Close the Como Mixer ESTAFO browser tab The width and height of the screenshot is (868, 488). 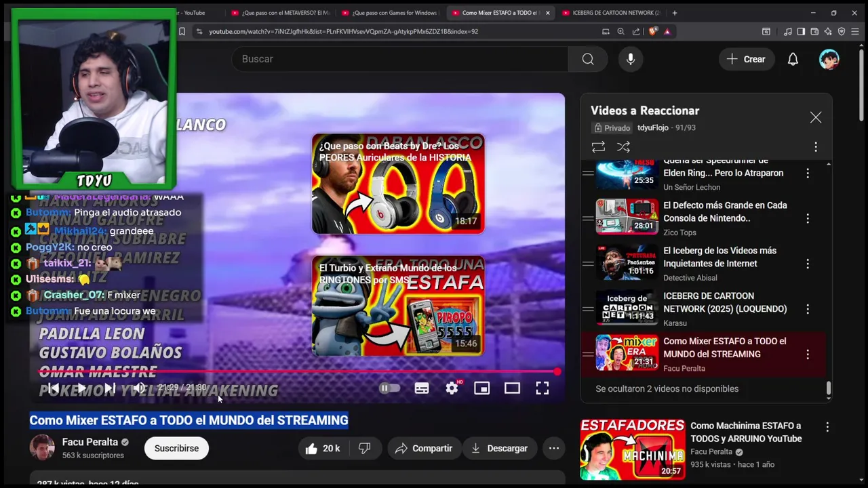(548, 13)
